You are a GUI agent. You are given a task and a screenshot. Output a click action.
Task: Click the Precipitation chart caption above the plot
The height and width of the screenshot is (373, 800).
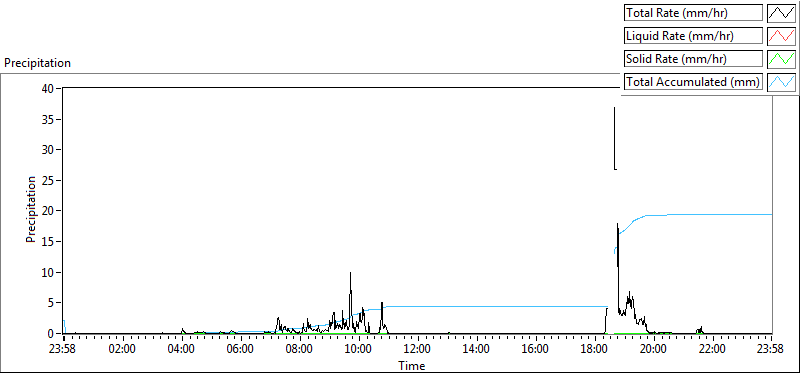37,63
